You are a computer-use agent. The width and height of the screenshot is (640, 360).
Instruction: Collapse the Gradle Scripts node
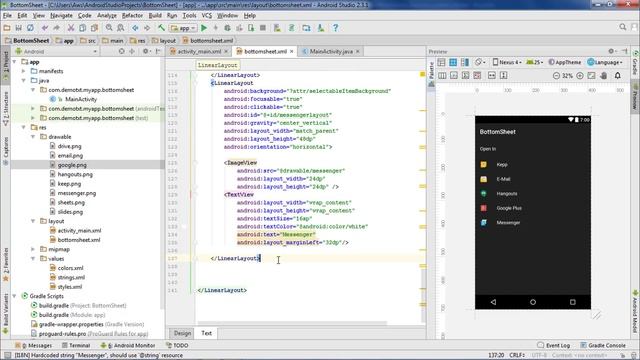15,296
